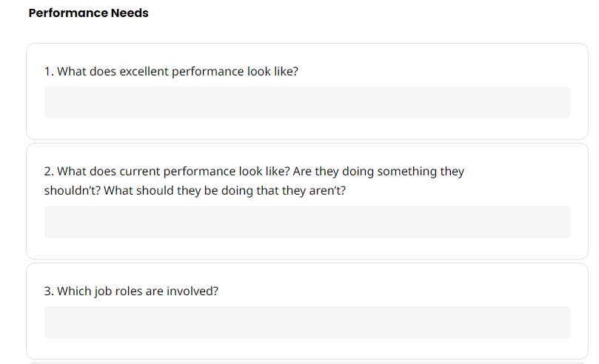Click the question number '1.'
Viewport: 599px width, 364px height.
pyautogui.click(x=49, y=72)
